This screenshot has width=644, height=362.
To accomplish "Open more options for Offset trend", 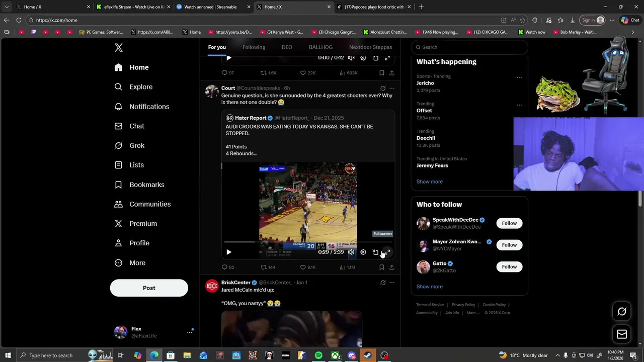I will tap(519, 105).
